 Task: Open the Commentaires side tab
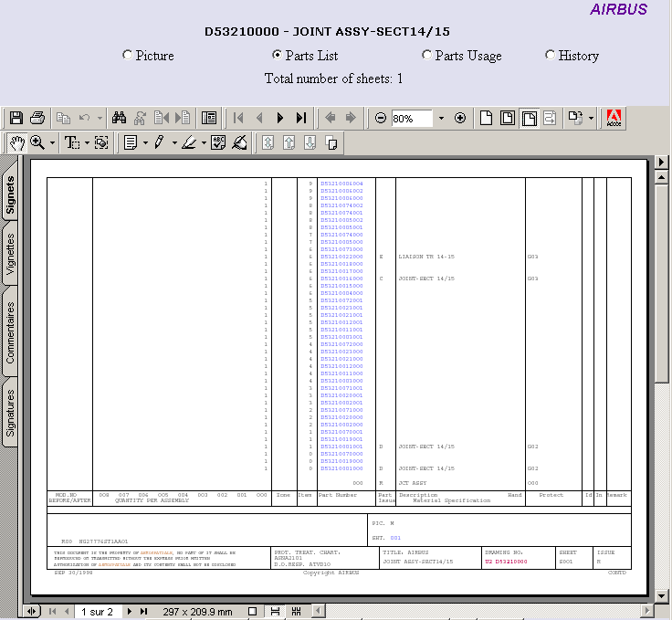10,332
